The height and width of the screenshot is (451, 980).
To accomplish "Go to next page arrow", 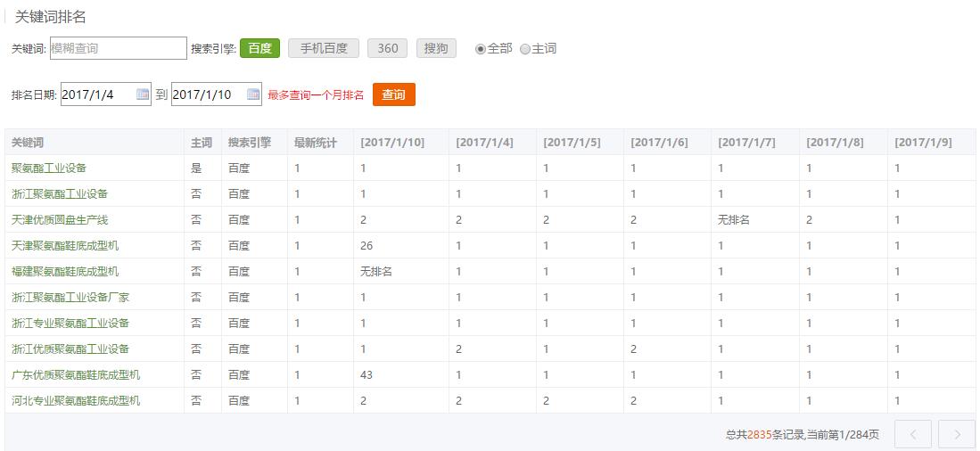I will coord(959,434).
